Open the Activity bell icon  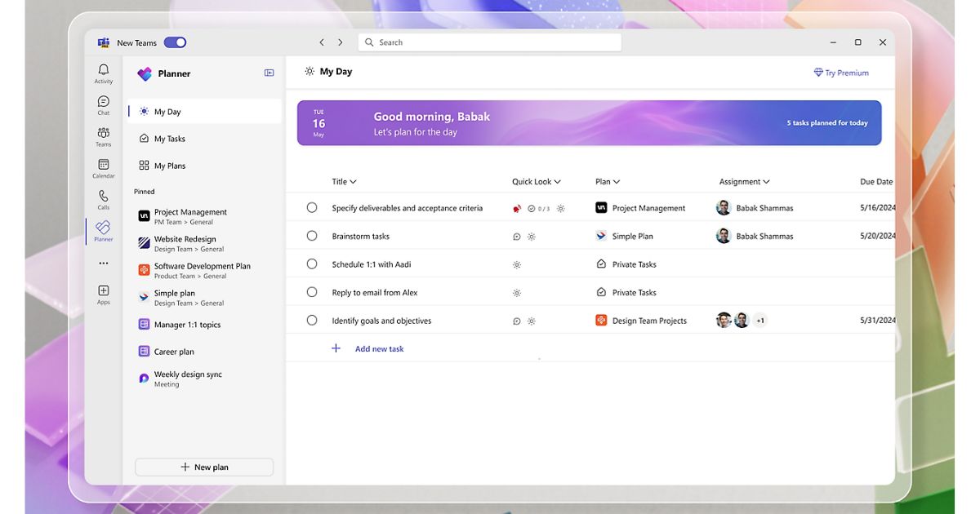(104, 71)
